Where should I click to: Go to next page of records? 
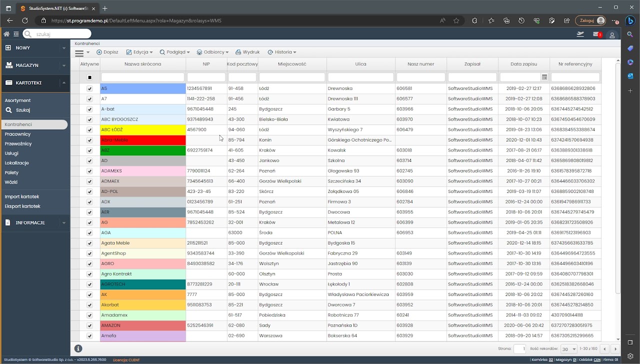click(x=615, y=349)
